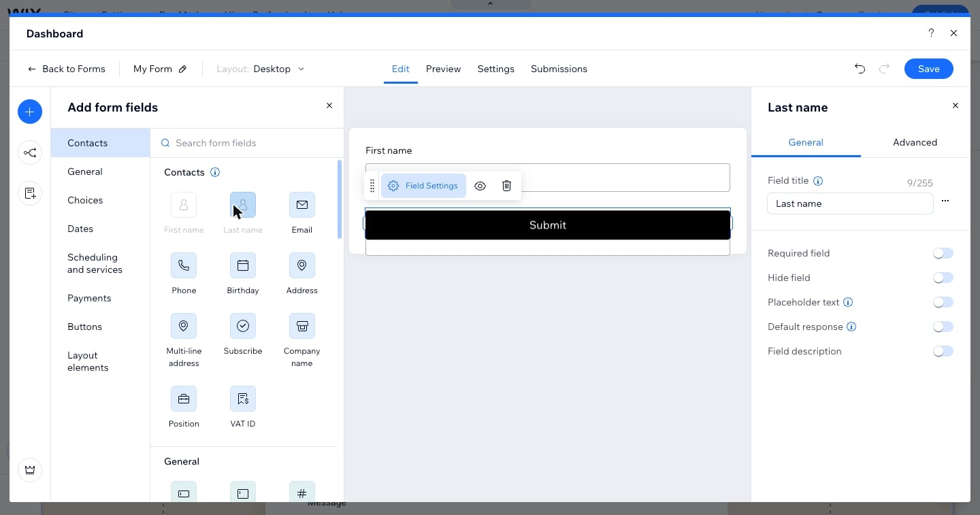Click the undo arrow icon

coord(860,69)
